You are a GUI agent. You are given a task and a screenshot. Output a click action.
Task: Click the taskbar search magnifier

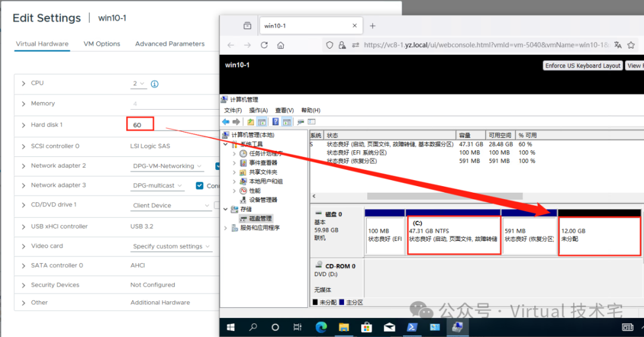253,327
